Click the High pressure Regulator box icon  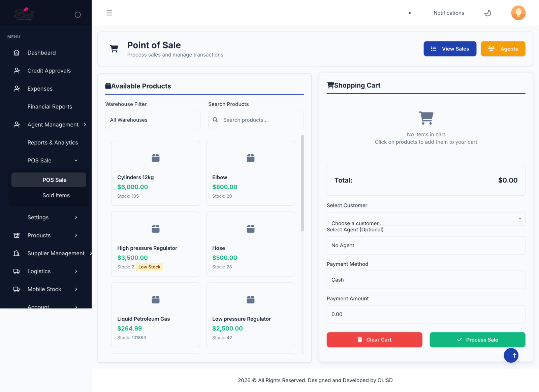pyautogui.click(x=156, y=229)
